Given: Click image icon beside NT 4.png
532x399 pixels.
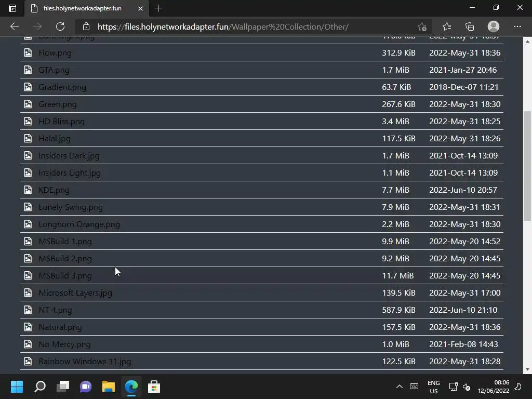Looking at the screenshot, I should point(28,310).
